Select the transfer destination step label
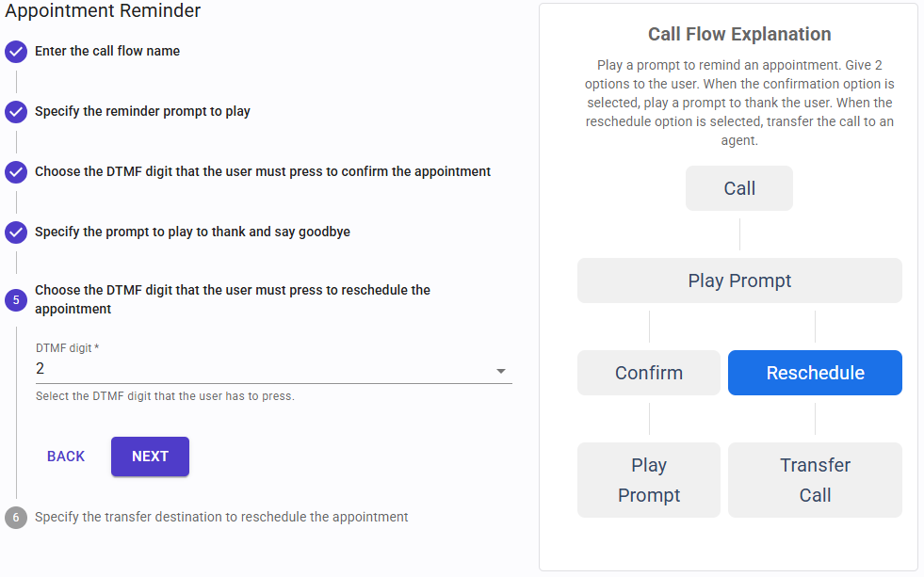Screen dimensions: 924x577 coord(221,517)
